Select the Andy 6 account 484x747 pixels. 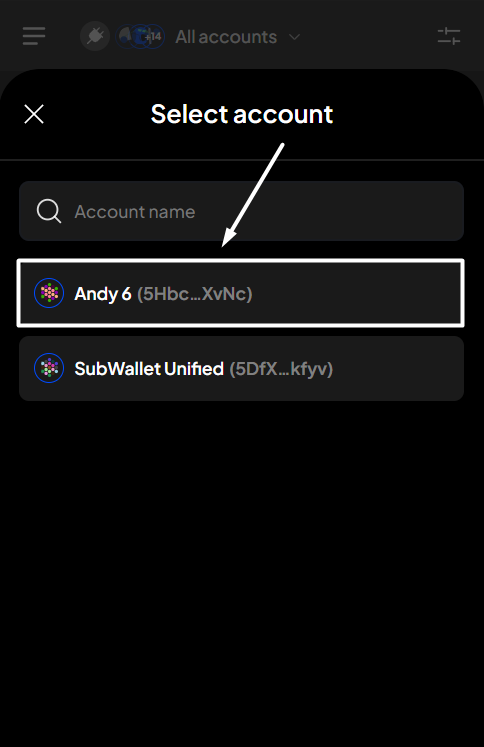[241, 293]
